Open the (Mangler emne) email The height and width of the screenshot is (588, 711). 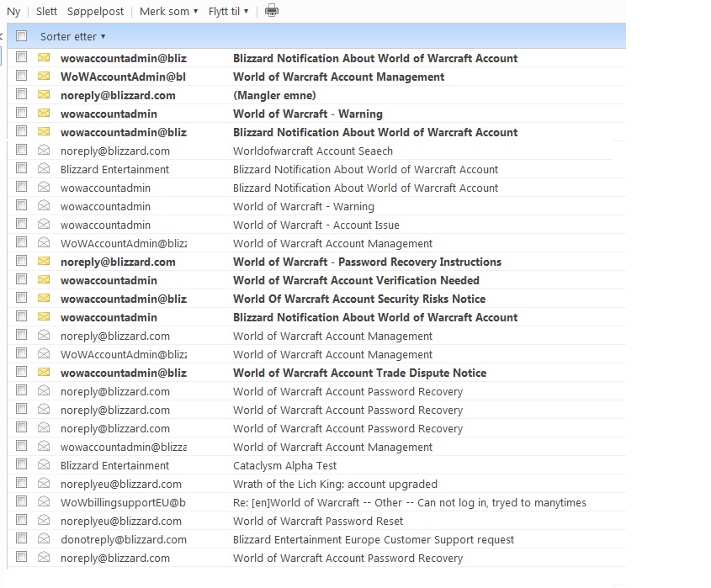(x=274, y=95)
